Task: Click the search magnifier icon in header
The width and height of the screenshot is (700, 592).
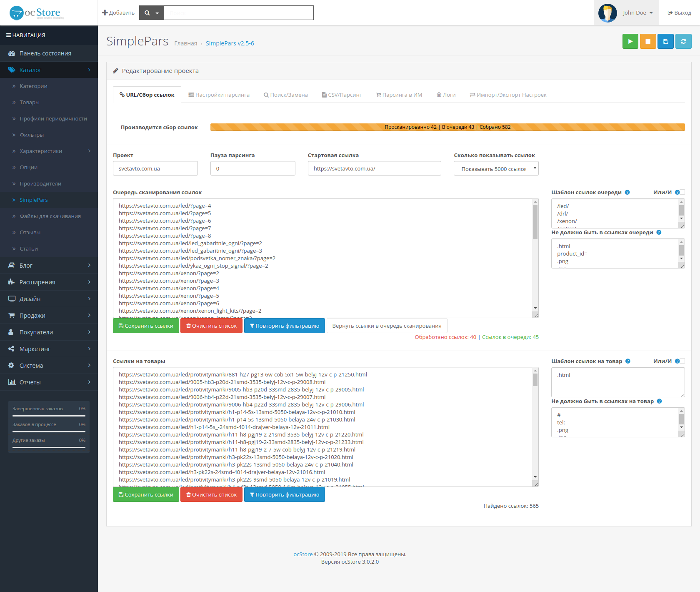Action: pyautogui.click(x=147, y=13)
